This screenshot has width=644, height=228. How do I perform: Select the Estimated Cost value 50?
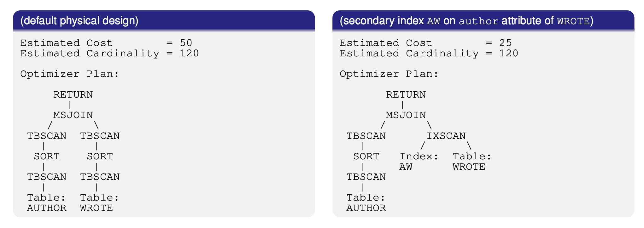(x=186, y=43)
